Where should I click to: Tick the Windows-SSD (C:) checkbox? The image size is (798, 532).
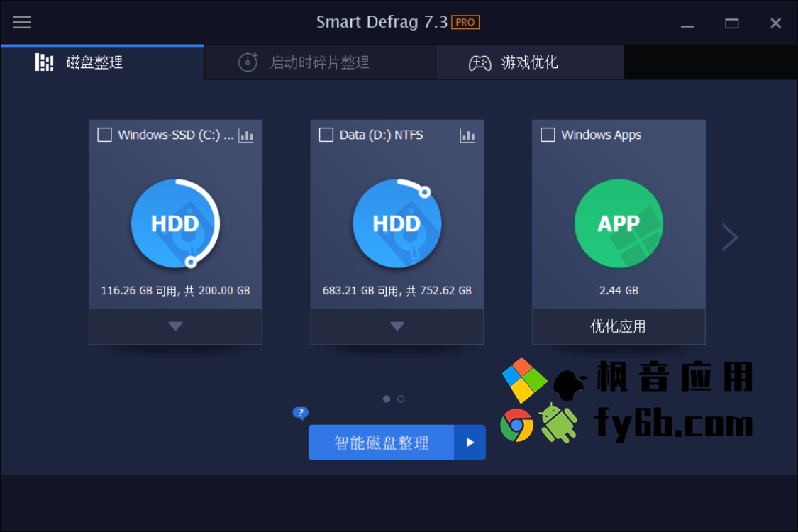[105, 135]
